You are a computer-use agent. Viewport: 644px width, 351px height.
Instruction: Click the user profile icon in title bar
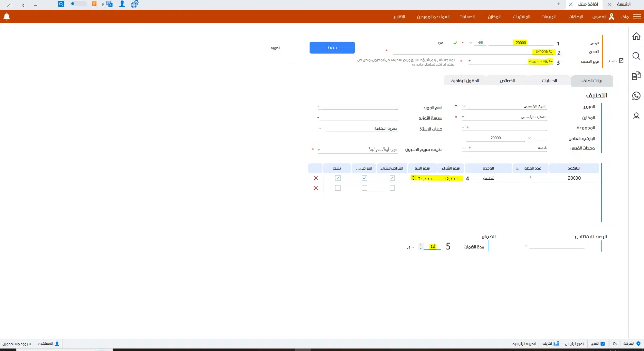click(x=122, y=4)
